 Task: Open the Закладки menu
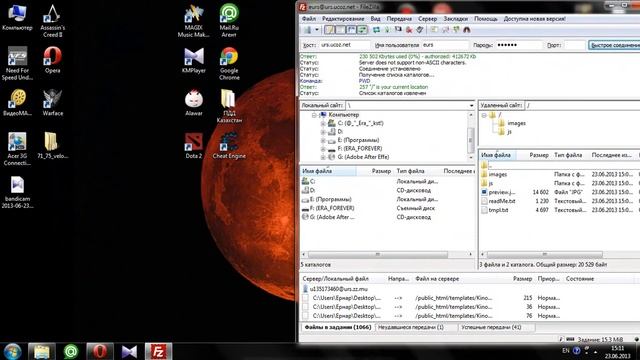[x=456, y=19]
